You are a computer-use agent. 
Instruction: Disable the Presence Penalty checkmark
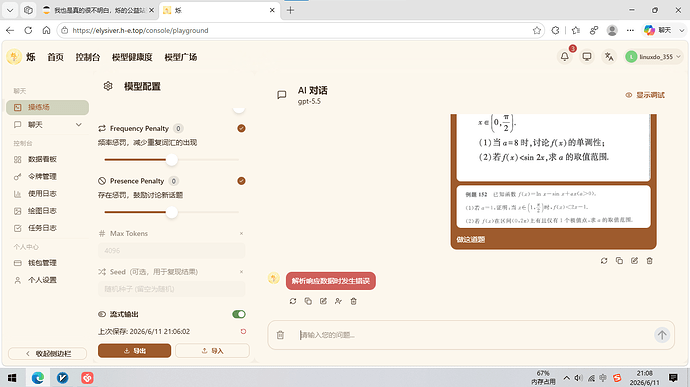click(x=241, y=181)
